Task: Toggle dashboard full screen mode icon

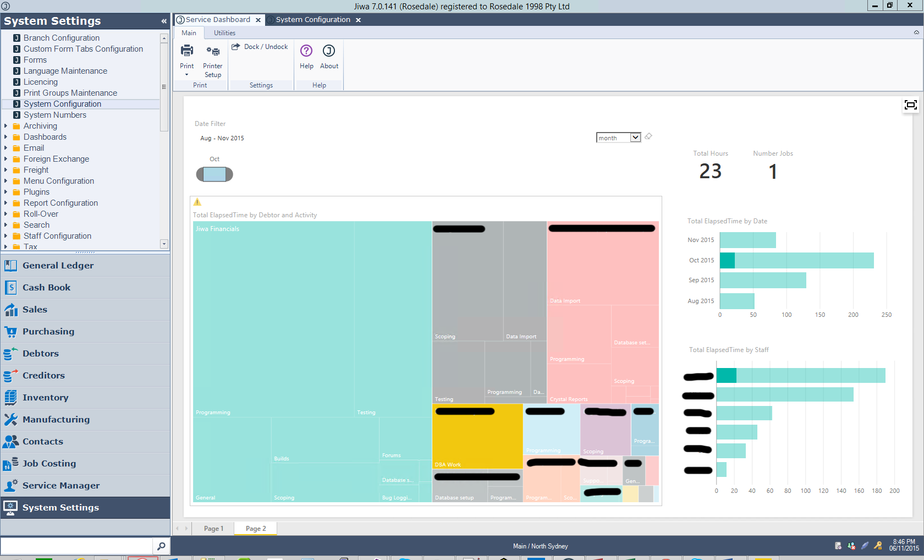Action: pos(910,105)
